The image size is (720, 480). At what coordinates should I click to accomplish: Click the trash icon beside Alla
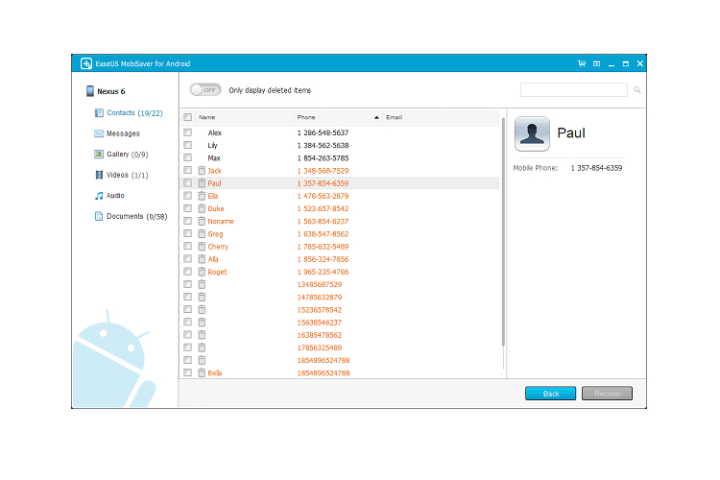(x=202, y=259)
